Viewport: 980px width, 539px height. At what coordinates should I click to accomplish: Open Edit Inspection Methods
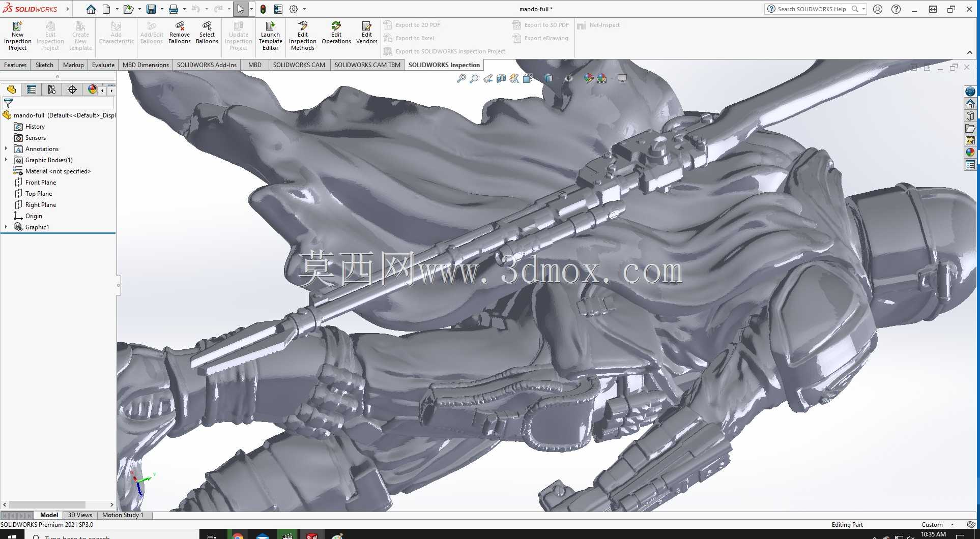(303, 36)
